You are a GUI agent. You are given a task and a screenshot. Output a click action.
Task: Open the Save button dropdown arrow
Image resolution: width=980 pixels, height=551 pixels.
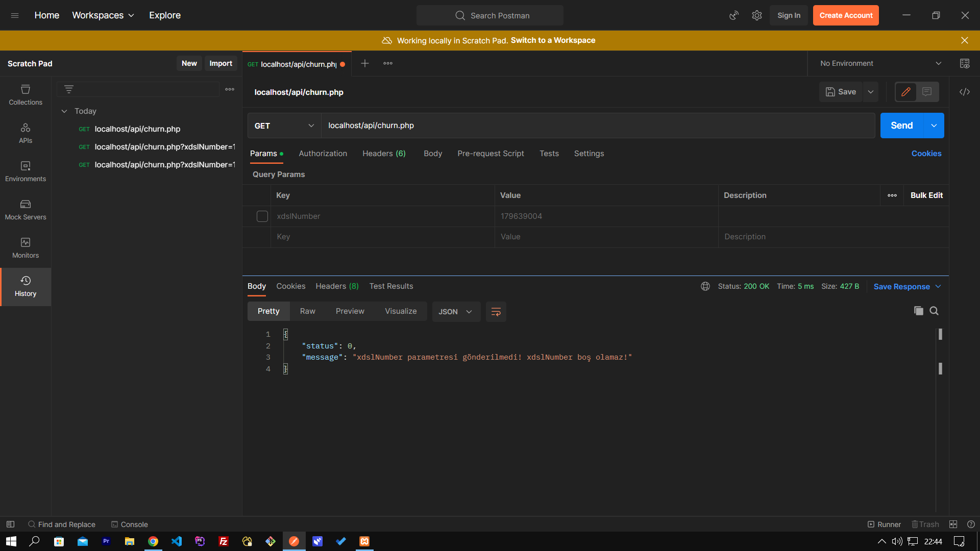coord(871,91)
